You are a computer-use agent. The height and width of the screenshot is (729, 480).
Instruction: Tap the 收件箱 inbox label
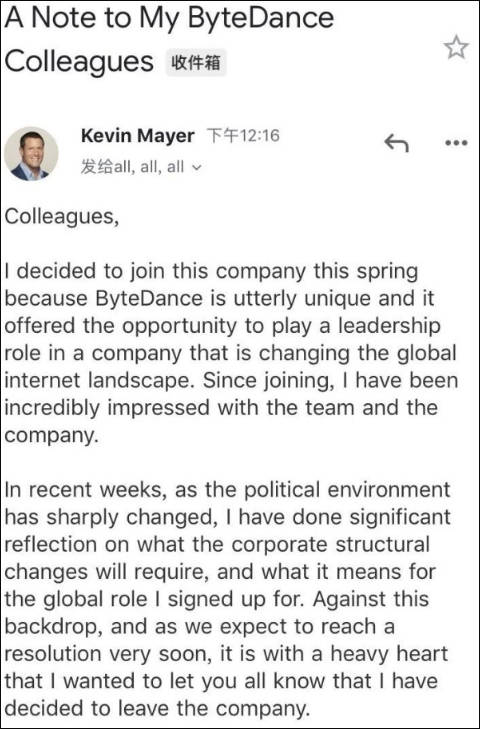pos(196,62)
